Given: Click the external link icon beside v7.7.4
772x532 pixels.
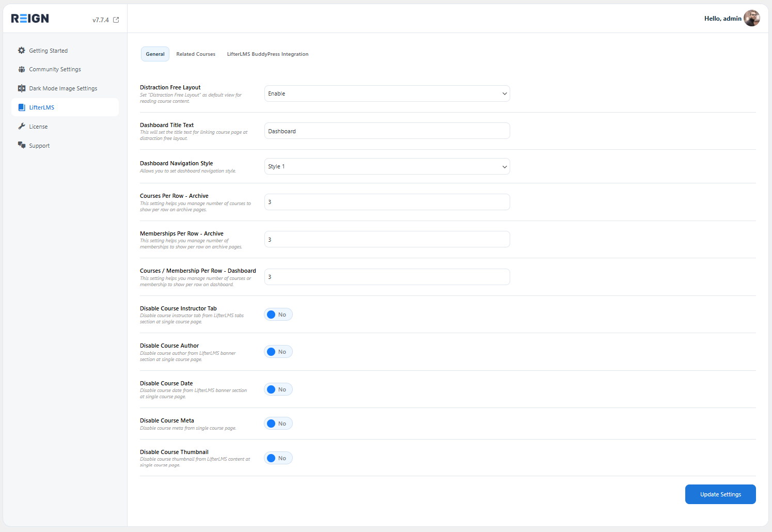Looking at the screenshot, I should pyautogui.click(x=116, y=19).
